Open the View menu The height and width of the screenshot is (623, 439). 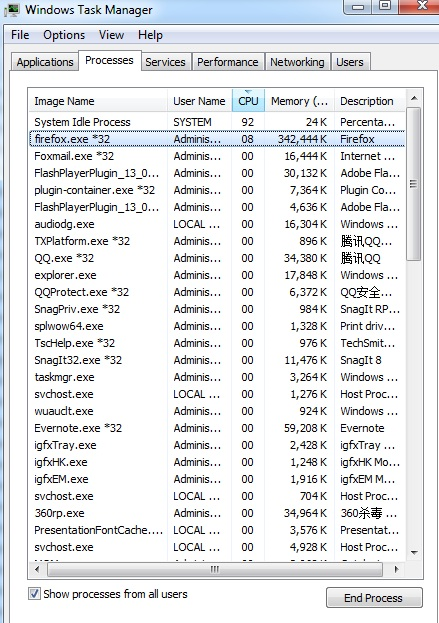coord(112,35)
